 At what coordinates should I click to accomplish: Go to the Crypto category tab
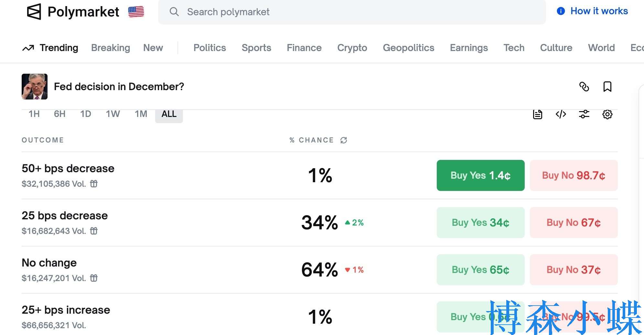(352, 48)
